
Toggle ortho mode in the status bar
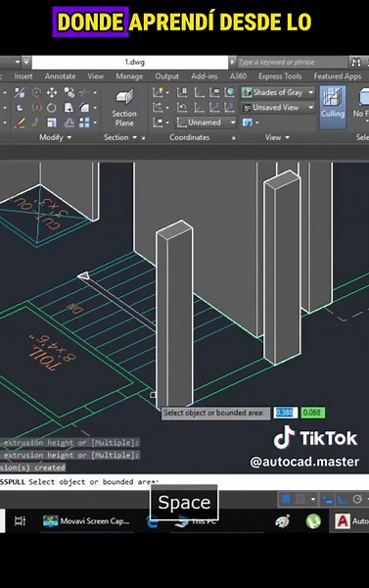(343, 499)
